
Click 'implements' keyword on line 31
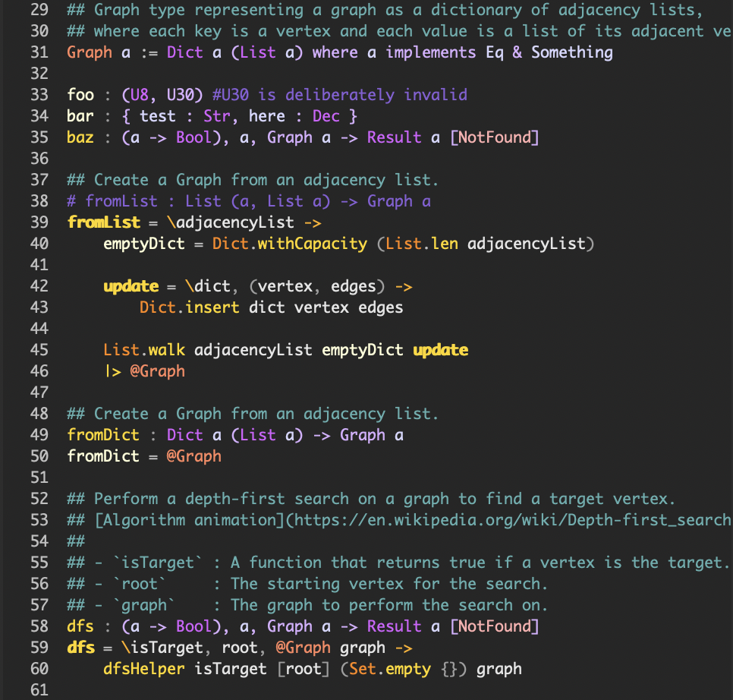(x=430, y=52)
